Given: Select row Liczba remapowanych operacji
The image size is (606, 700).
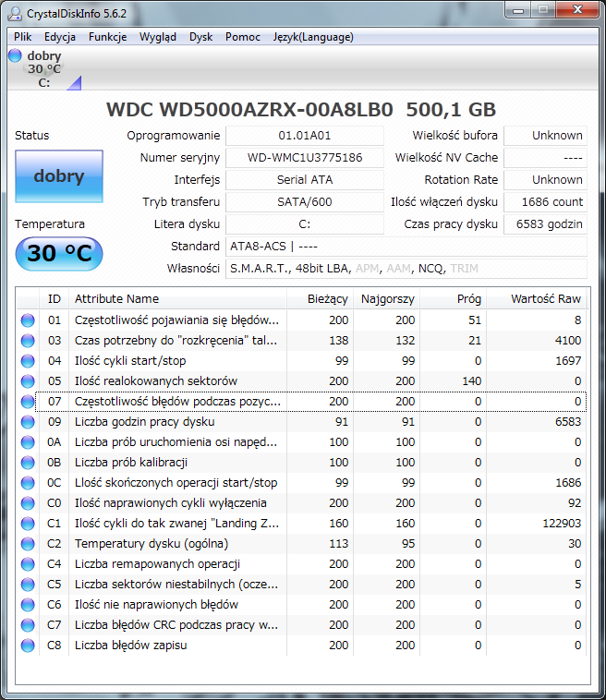Looking at the screenshot, I should [x=301, y=564].
